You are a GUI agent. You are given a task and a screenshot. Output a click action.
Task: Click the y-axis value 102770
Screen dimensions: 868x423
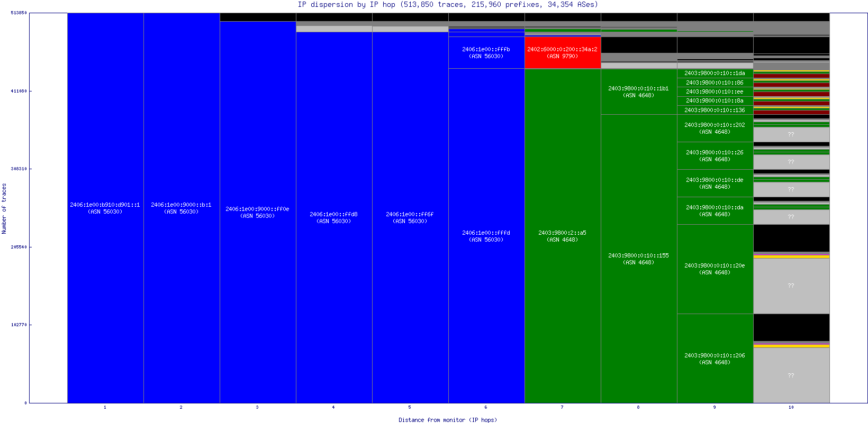(19, 325)
